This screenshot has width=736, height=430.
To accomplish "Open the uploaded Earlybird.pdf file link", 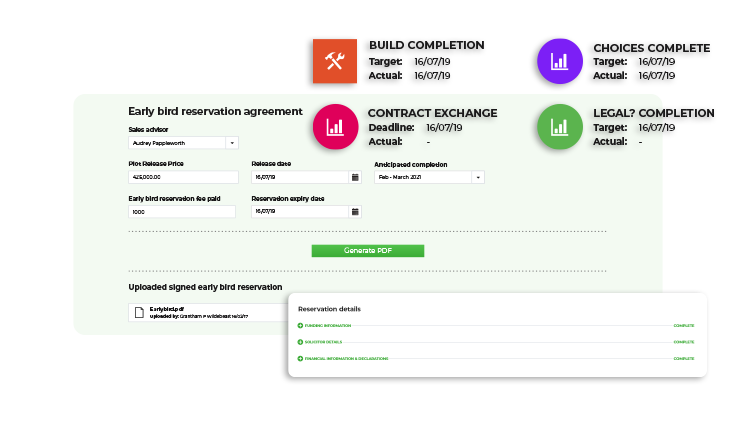I will (168, 308).
